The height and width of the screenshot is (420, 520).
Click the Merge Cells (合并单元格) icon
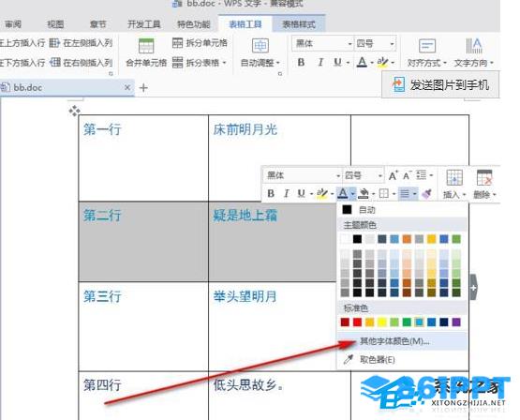click(146, 46)
